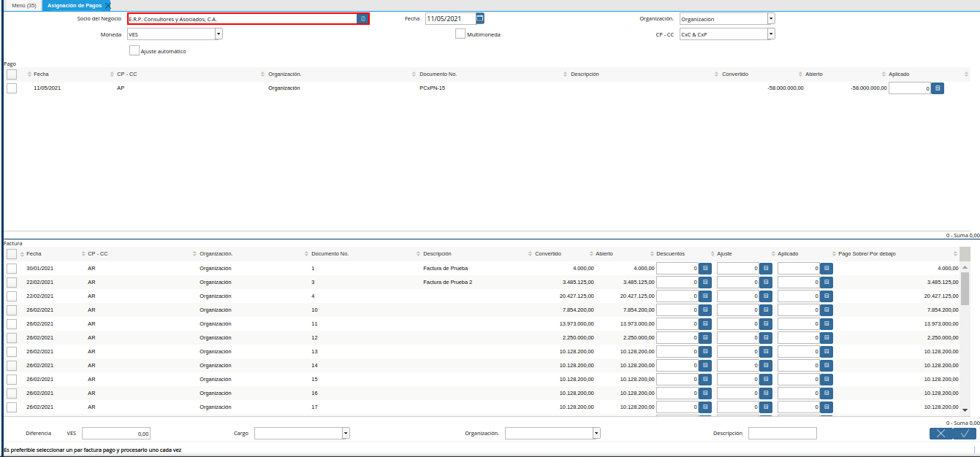Open the CP - CC dropdown
This screenshot has width=980, height=457.
[771, 34]
